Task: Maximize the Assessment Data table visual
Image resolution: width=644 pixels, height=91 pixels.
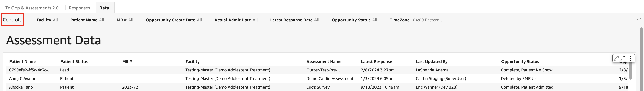Action: (x=616, y=58)
